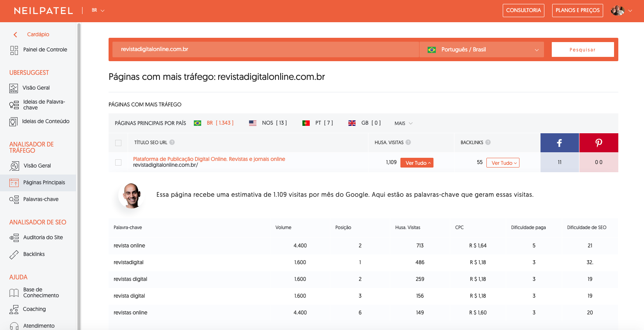
Task: Check the revistadigitalonline.com.br row checkbox
Action: point(118,162)
